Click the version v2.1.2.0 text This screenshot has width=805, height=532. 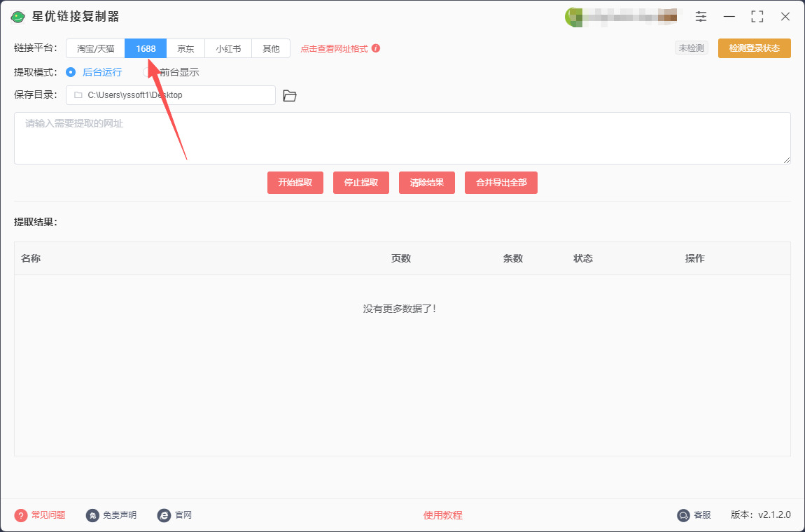tap(761, 515)
